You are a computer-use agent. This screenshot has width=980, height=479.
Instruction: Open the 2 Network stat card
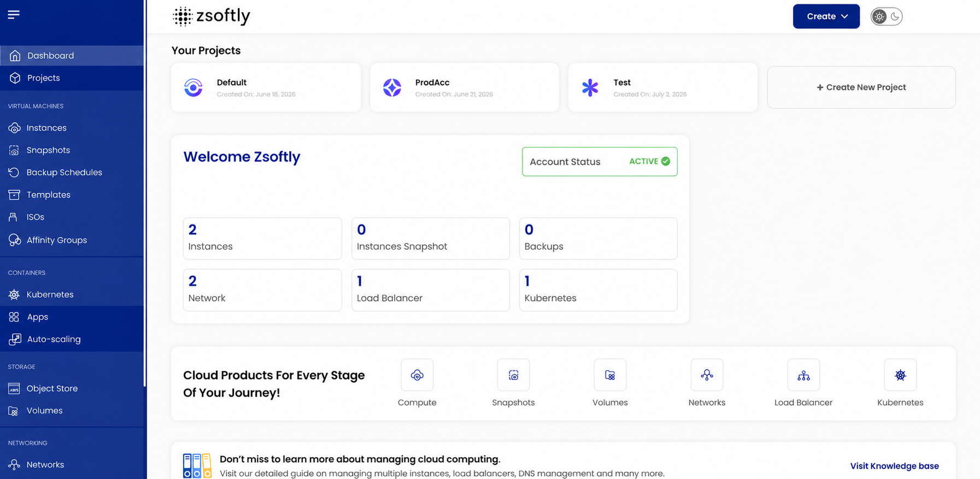pyautogui.click(x=262, y=290)
